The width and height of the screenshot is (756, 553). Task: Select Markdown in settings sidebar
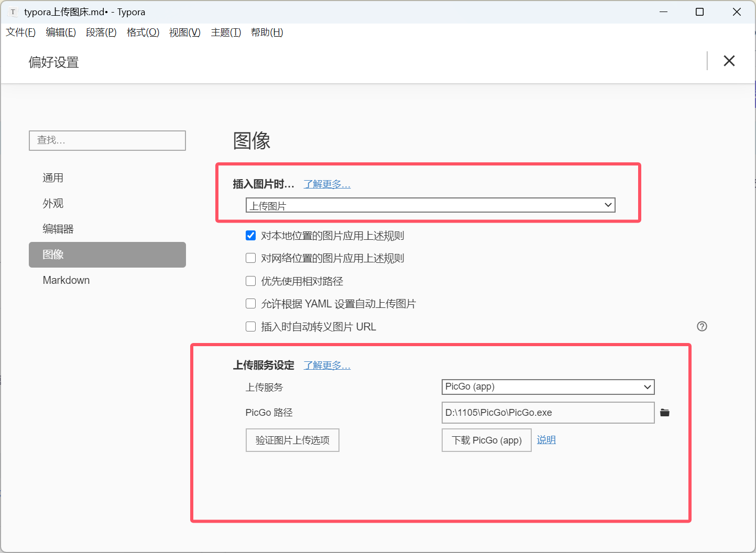[67, 280]
